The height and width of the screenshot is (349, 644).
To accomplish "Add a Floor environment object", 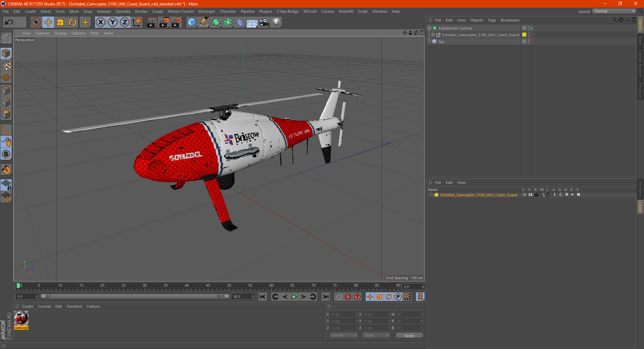I will [252, 22].
